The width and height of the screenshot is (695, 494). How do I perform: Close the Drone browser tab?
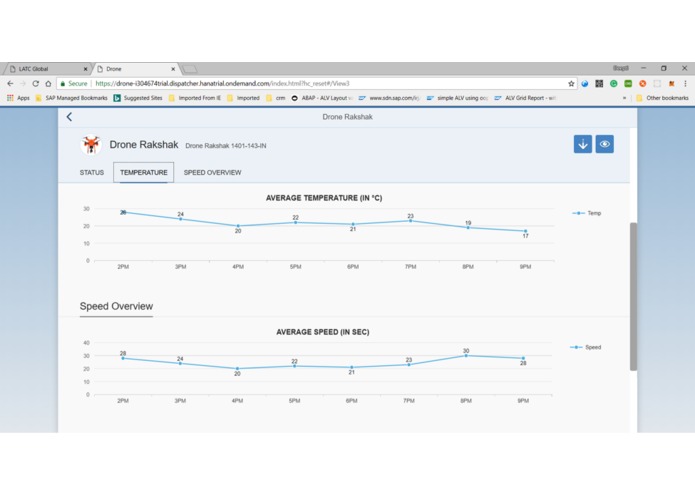173,69
